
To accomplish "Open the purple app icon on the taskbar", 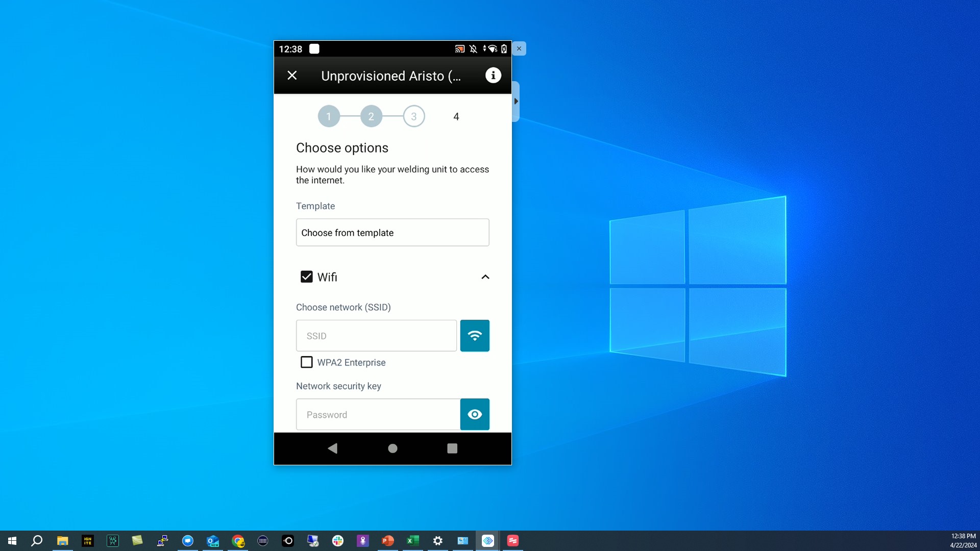I will coord(363,541).
